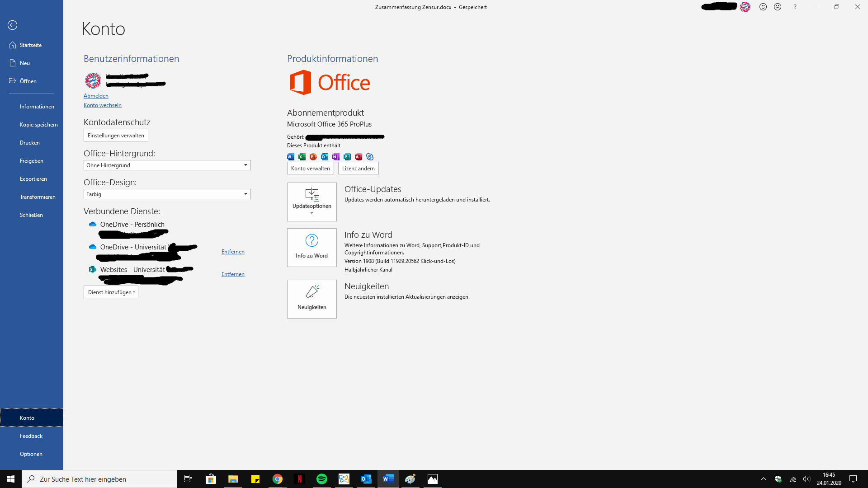Viewport: 868px width, 488px height.
Task: Open Optionen from the sidebar
Action: [32, 454]
